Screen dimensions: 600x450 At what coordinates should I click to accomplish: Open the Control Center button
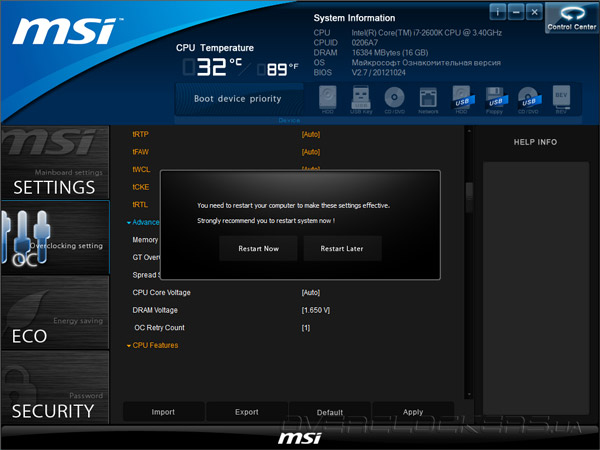(572, 18)
